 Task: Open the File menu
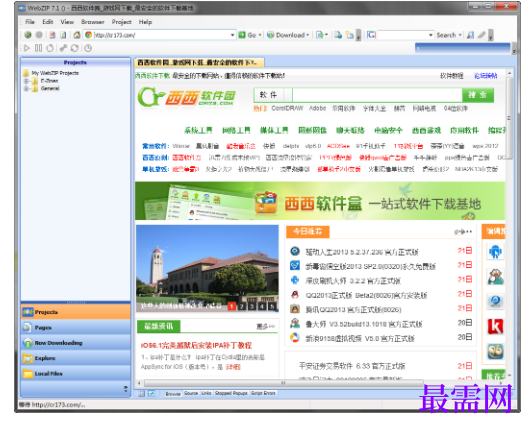(30, 22)
